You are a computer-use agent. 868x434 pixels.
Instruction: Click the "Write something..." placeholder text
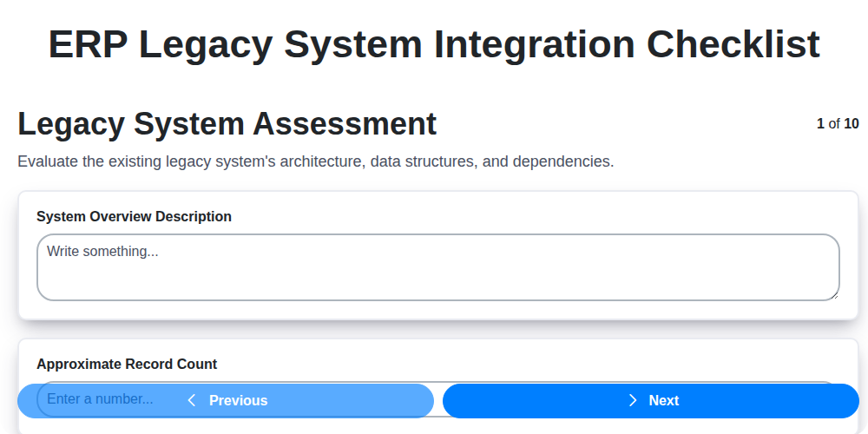pos(102,251)
